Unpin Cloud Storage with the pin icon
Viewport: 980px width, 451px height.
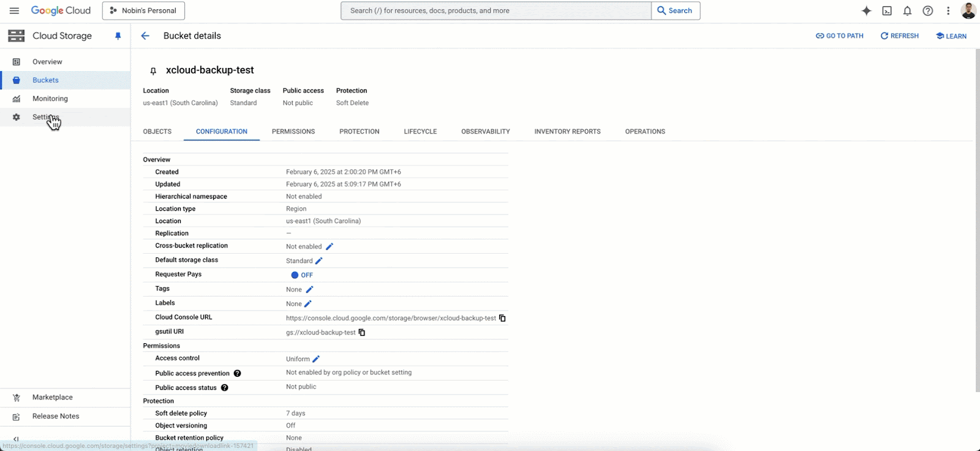118,36
